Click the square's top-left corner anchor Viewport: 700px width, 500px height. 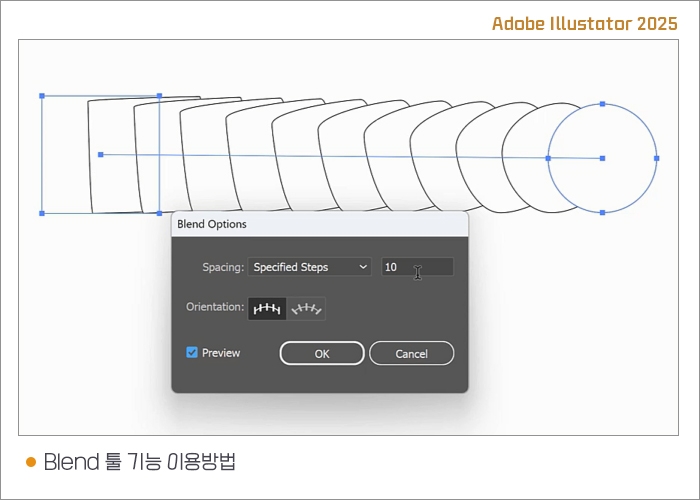[x=42, y=96]
